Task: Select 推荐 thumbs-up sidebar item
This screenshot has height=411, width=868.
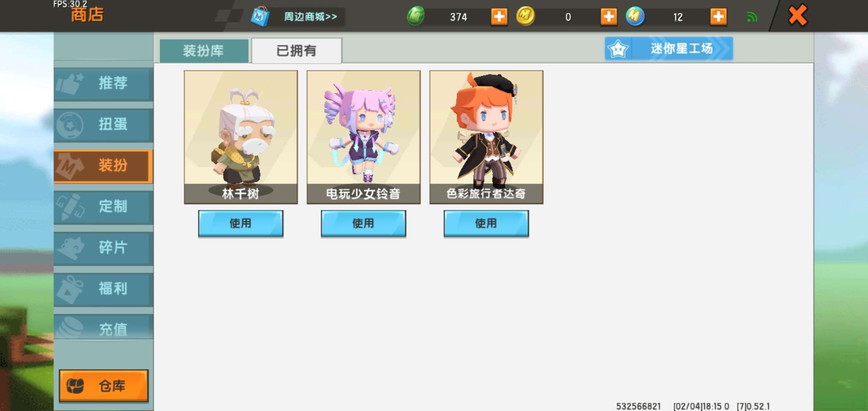Action: click(104, 83)
